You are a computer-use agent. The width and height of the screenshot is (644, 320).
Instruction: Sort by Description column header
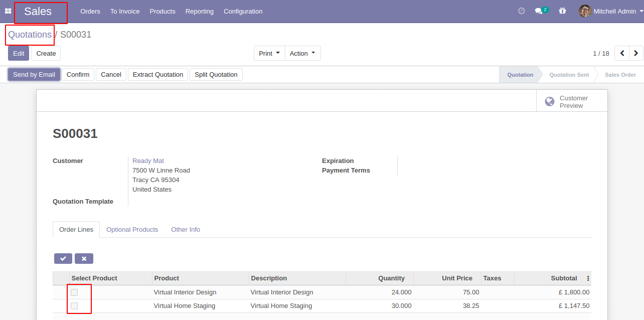(297, 278)
